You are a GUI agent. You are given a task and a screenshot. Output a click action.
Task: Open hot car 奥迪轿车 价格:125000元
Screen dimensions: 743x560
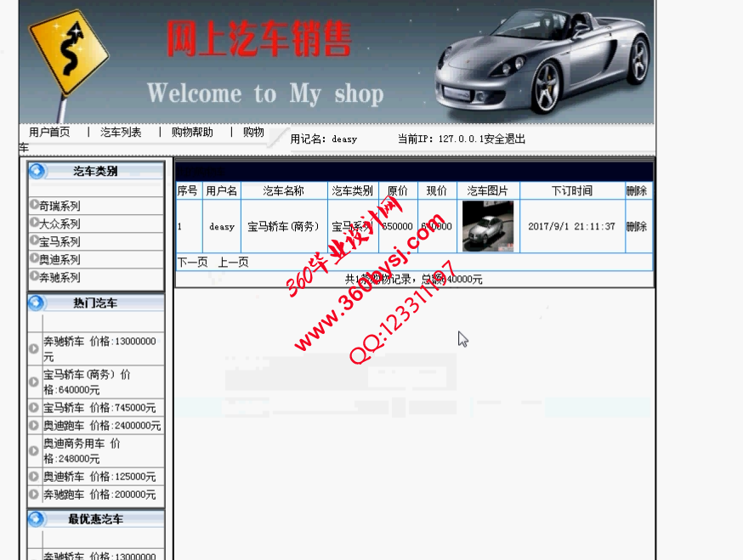(x=100, y=476)
